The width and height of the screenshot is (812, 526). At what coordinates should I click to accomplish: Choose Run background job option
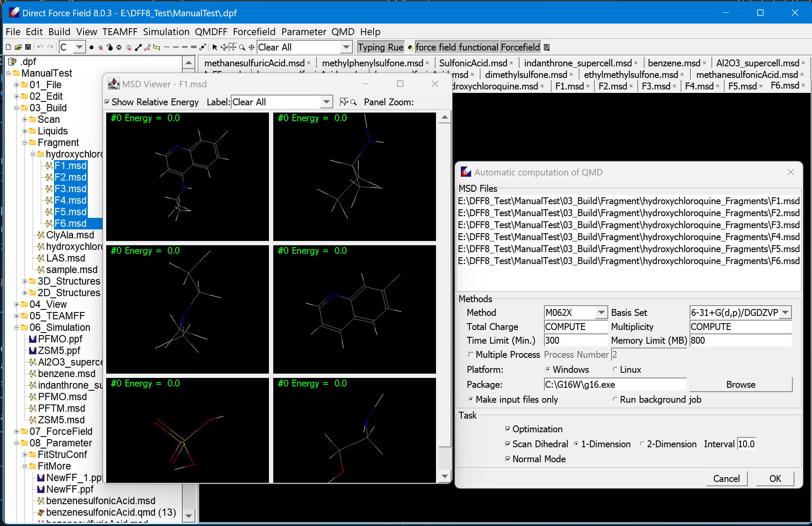click(x=615, y=399)
